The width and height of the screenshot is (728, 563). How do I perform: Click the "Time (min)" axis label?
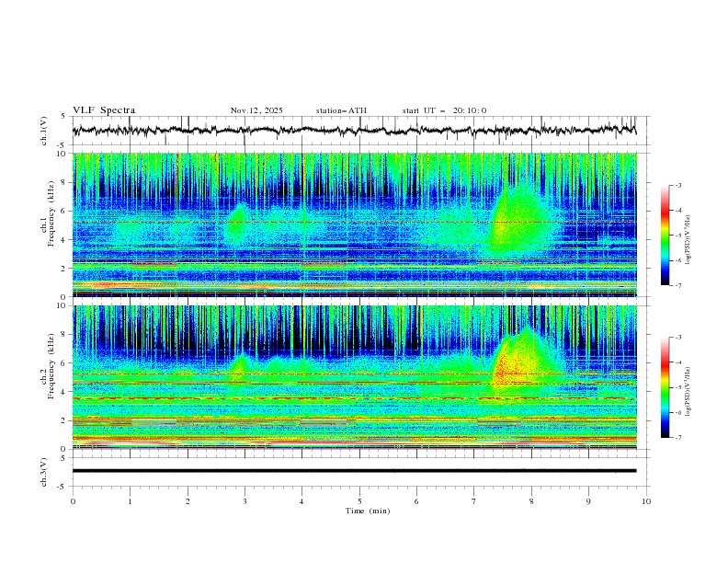pos(368,511)
